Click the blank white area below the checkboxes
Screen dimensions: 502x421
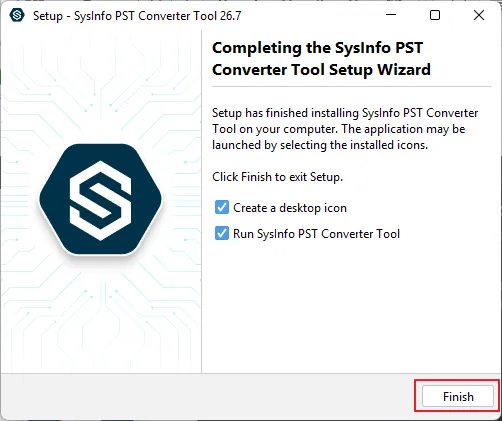[351, 307]
